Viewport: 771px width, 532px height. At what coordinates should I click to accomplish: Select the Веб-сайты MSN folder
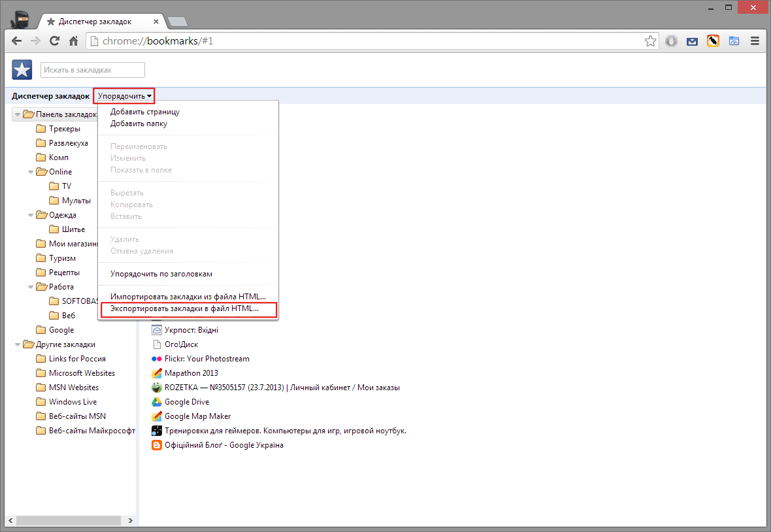click(71, 416)
